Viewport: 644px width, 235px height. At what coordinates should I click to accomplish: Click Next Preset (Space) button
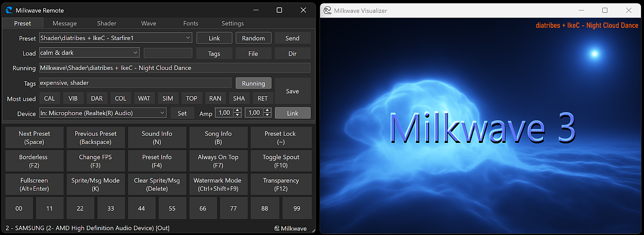coord(35,137)
